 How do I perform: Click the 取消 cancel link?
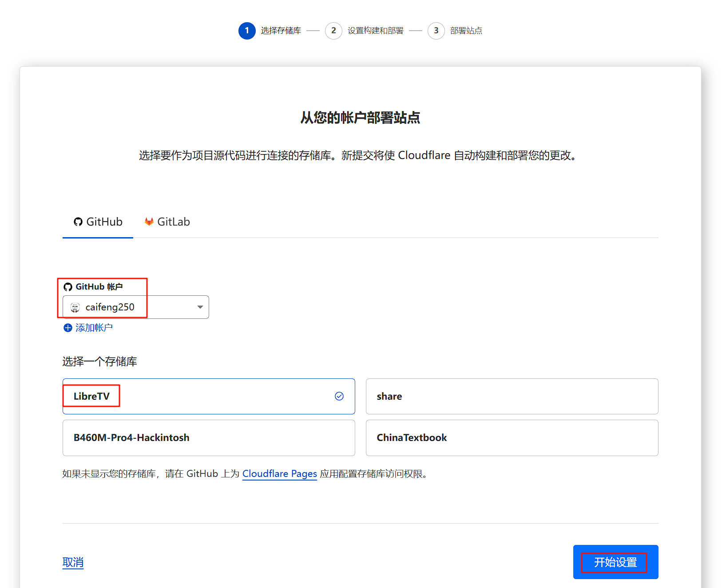pos(73,562)
